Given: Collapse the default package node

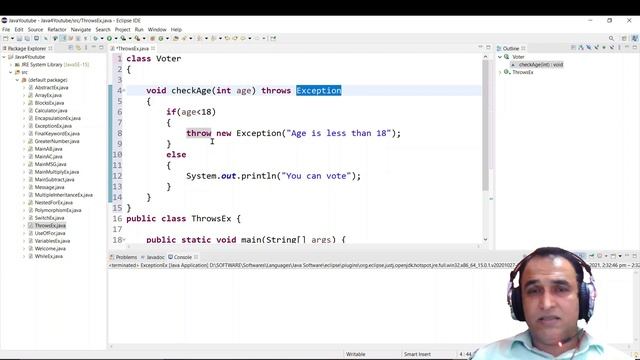Looking at the screenshot, I should pos(17,80).
